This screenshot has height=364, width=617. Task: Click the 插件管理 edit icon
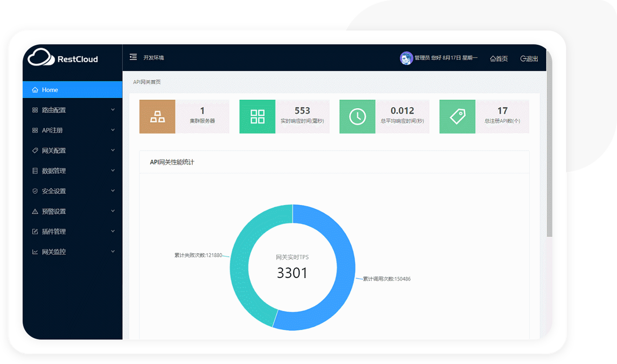[x=35, y=231]
